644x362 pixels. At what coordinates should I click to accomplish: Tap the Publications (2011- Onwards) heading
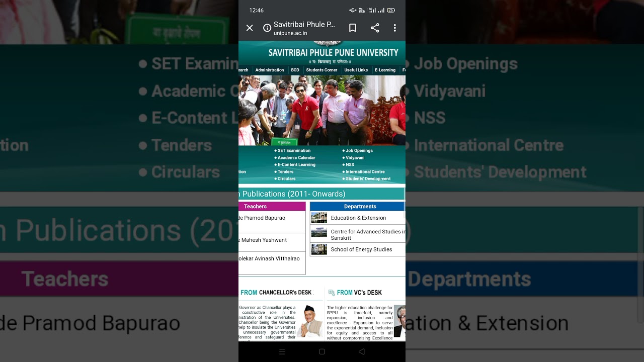coord(292,194)
